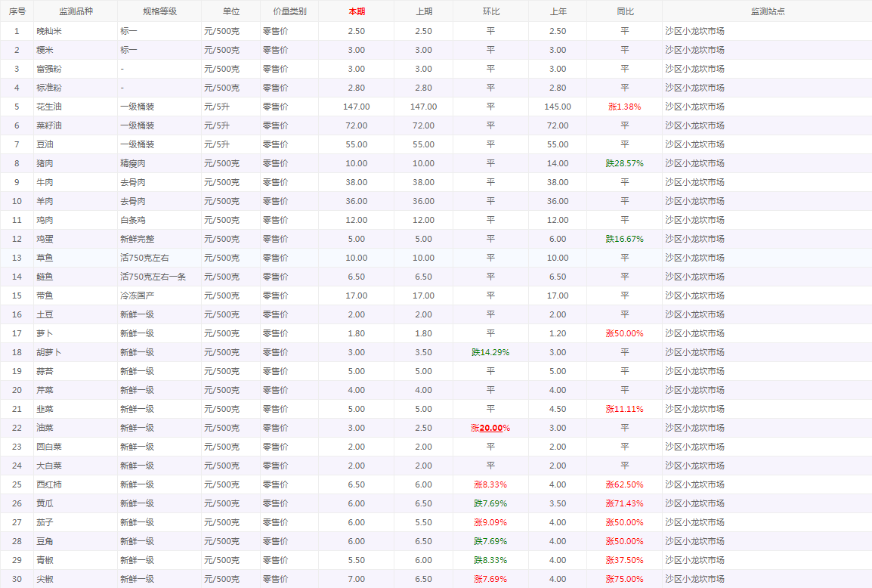This screenshot has height=588, width=872.
Task: Select the 花生油 product cell
Action: click(49, 107)
